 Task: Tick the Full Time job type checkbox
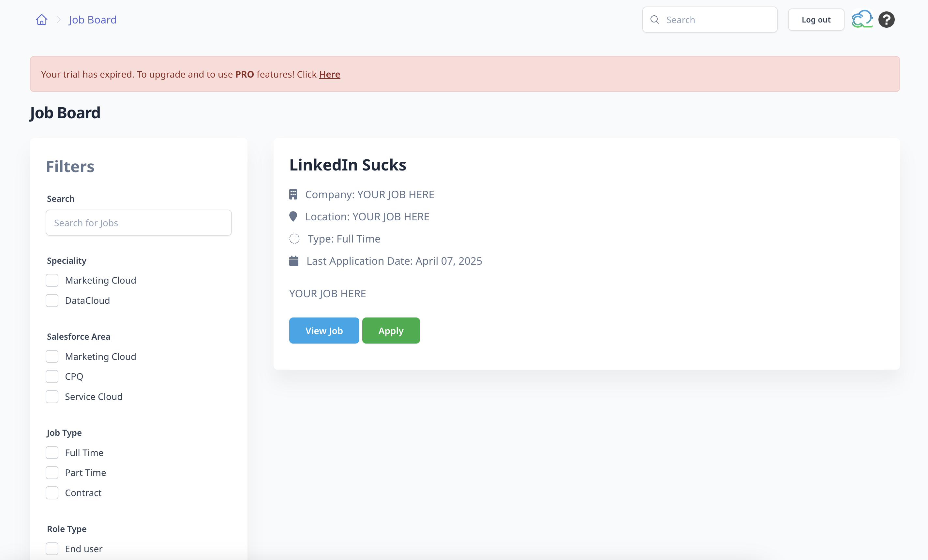click(x=52, y=453)
